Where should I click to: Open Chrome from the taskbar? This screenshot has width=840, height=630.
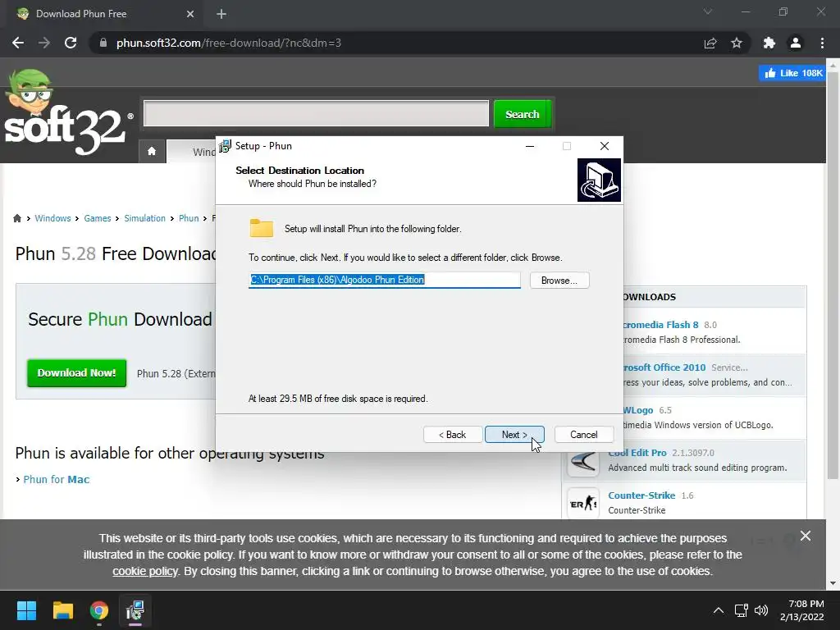[99, 610]
